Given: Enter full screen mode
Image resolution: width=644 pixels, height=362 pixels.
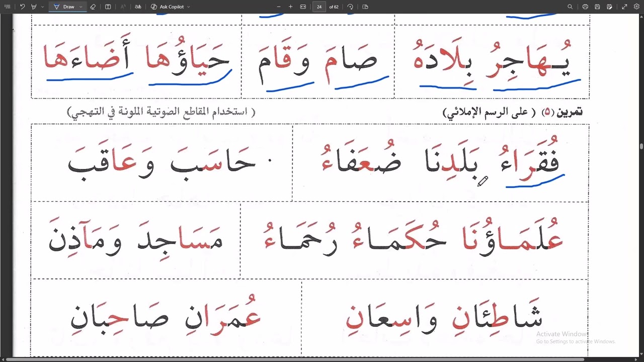Looking at the screenshot, I should click(624, 7).
